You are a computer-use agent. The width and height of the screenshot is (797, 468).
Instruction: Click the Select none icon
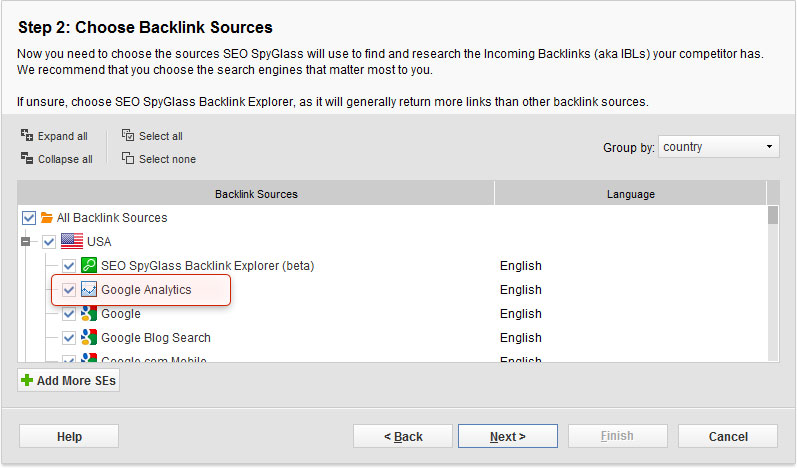pyautogui.click(x=128, y=158)
